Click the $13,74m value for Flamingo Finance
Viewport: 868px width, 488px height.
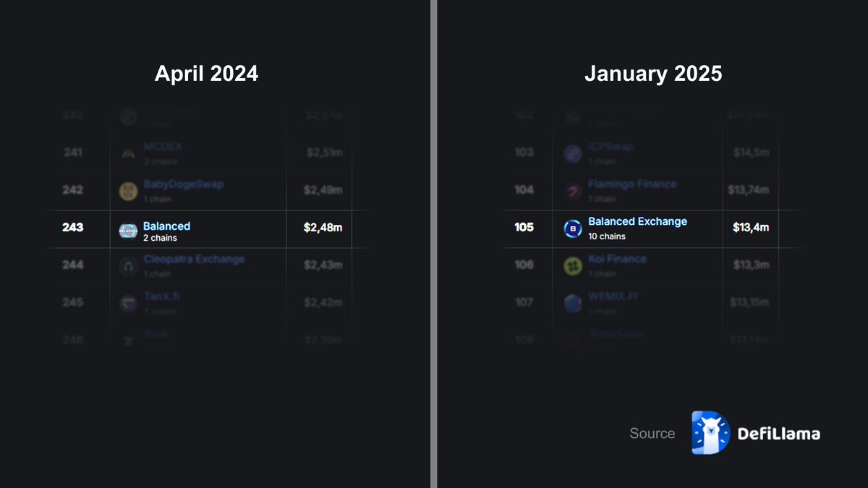click(x=748, y=189)
